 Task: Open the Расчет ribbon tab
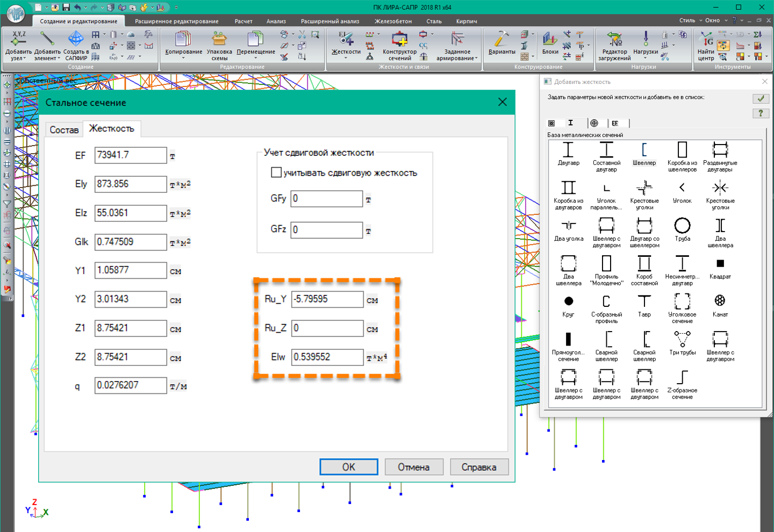pos(243,21)
